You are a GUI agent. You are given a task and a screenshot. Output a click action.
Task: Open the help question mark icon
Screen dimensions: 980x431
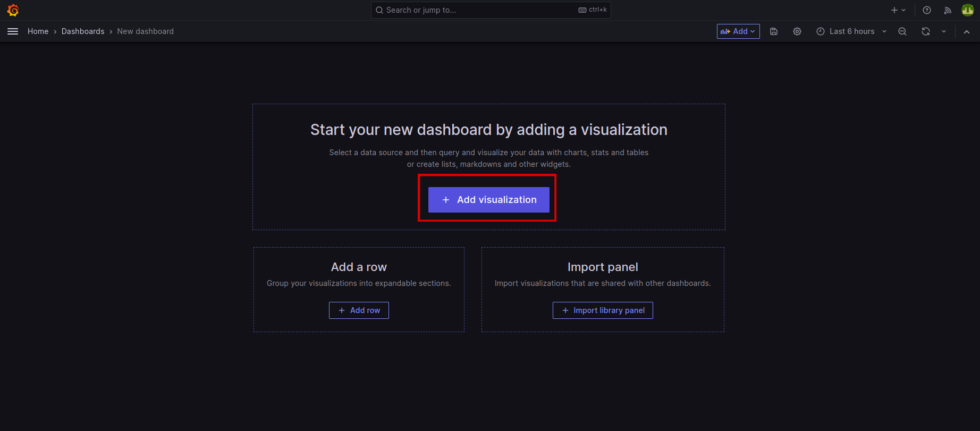[927, 10]
